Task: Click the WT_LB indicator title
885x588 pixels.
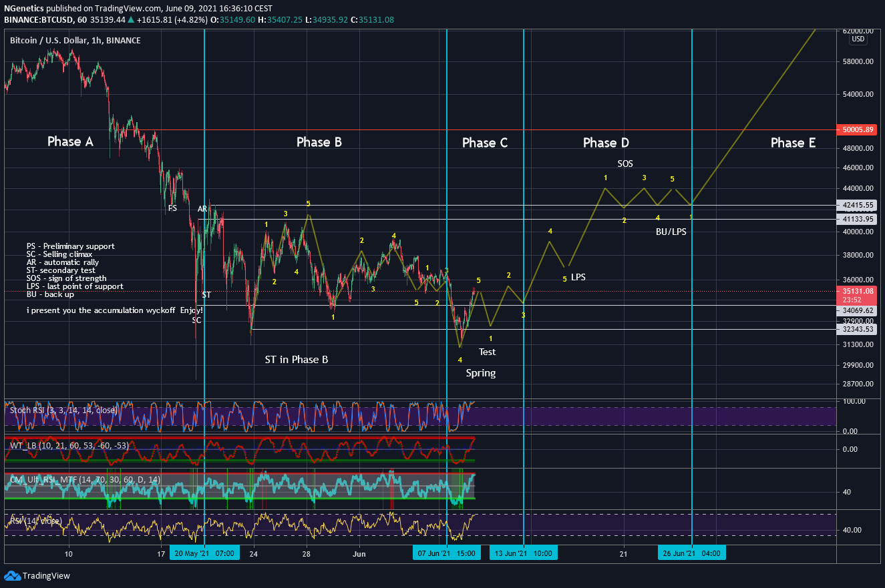Action: pos(69,445)
